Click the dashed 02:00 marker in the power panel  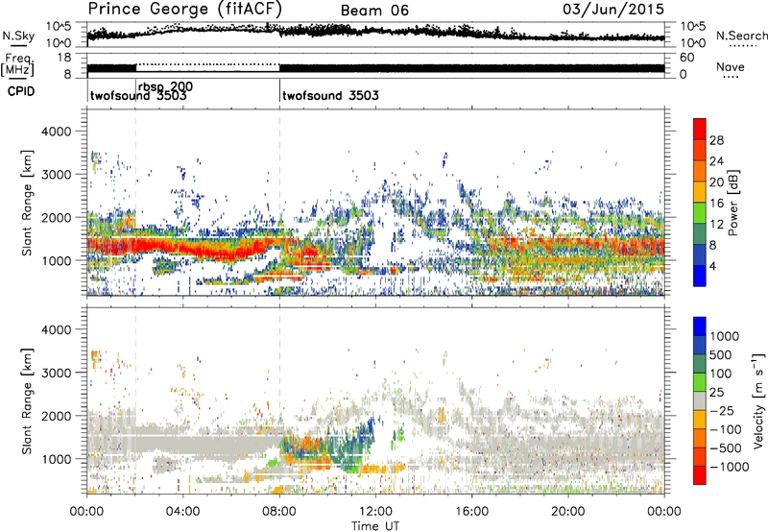click(x=135, y=203)
